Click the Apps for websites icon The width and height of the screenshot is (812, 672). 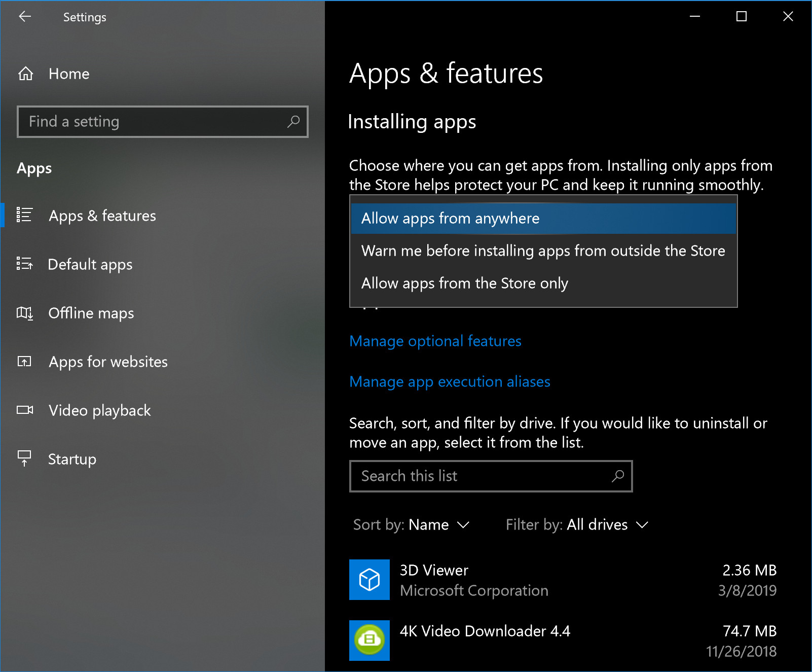(24, 362)
